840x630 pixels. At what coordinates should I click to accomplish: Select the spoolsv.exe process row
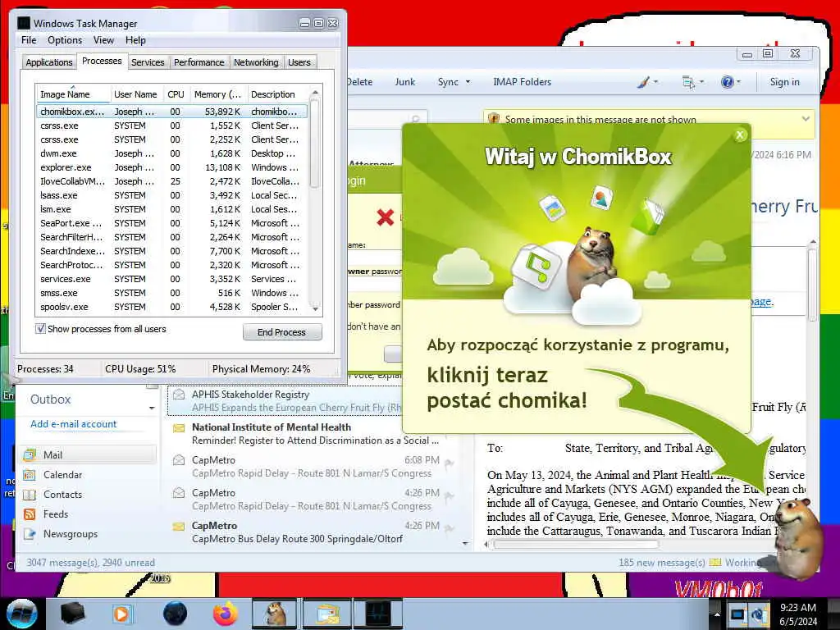pyautogui.click(x=171, y=307)
